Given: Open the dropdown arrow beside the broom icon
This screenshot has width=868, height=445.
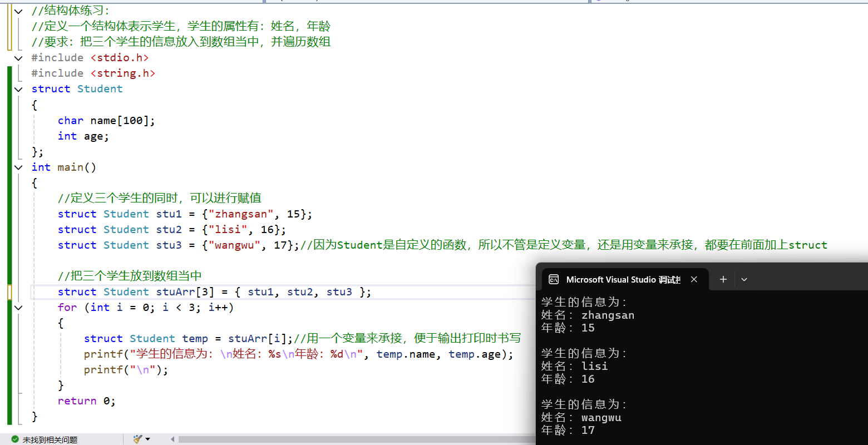Looking at the screenshot, I should point(147,439).
